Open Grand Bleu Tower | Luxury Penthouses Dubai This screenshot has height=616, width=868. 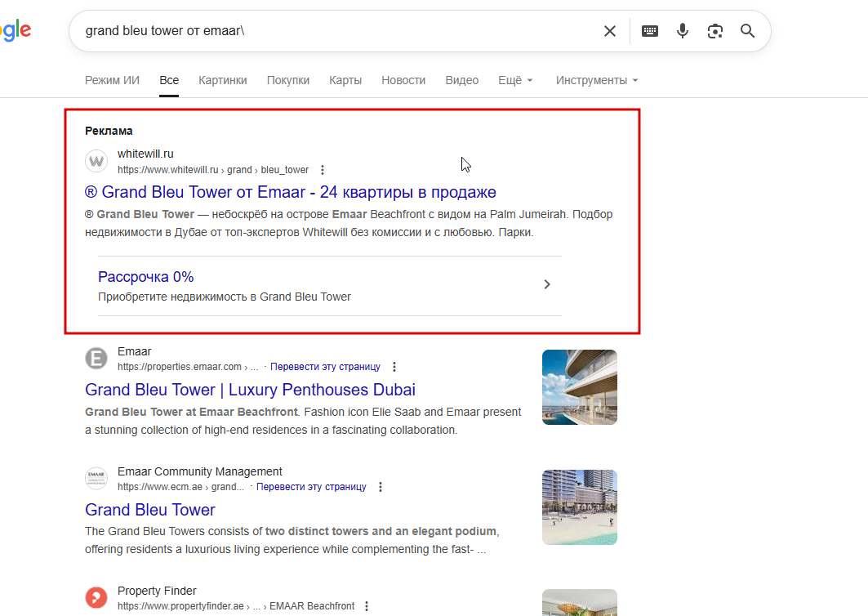250,390
